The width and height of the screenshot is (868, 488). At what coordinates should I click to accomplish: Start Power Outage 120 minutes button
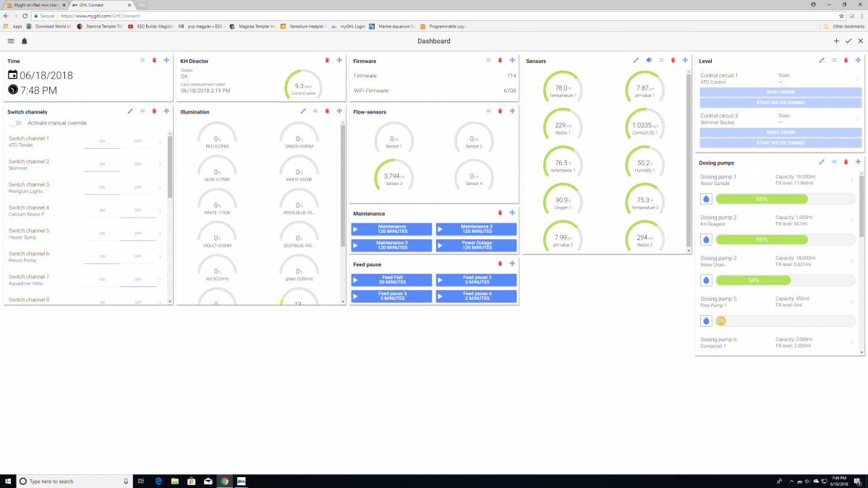point(476,244)
